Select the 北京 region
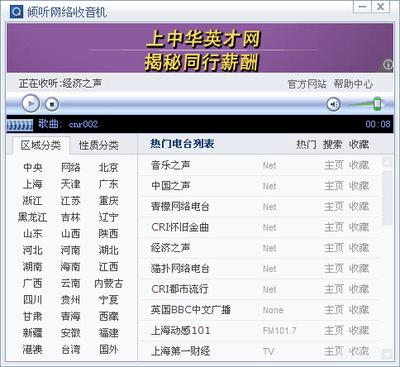 108,167
